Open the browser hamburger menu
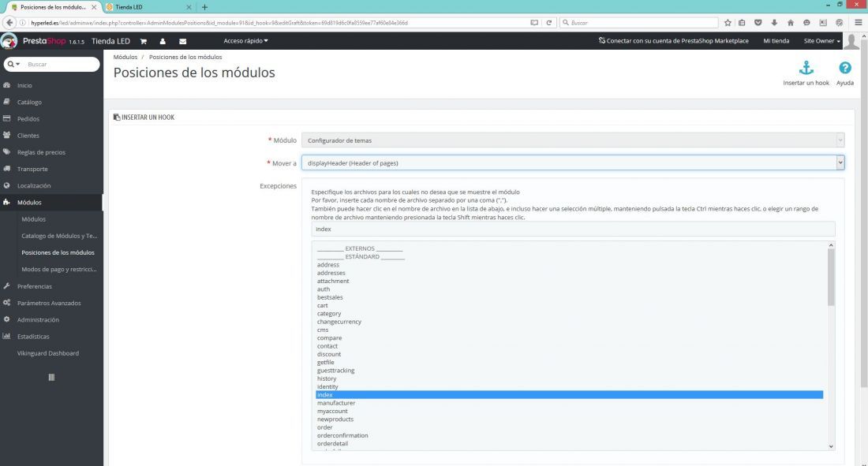 [858, 23]
